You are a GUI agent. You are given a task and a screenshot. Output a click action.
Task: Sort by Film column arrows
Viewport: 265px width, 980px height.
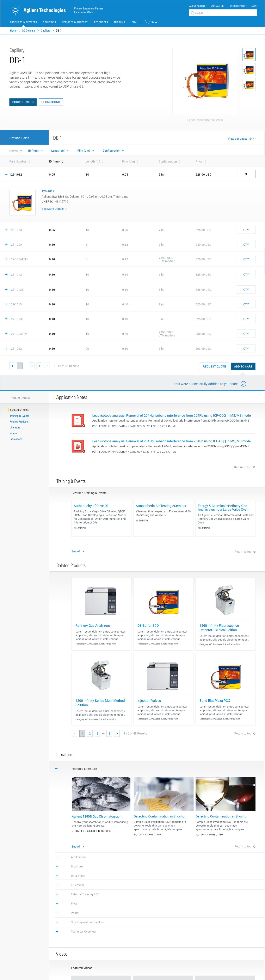click(138, 162)
